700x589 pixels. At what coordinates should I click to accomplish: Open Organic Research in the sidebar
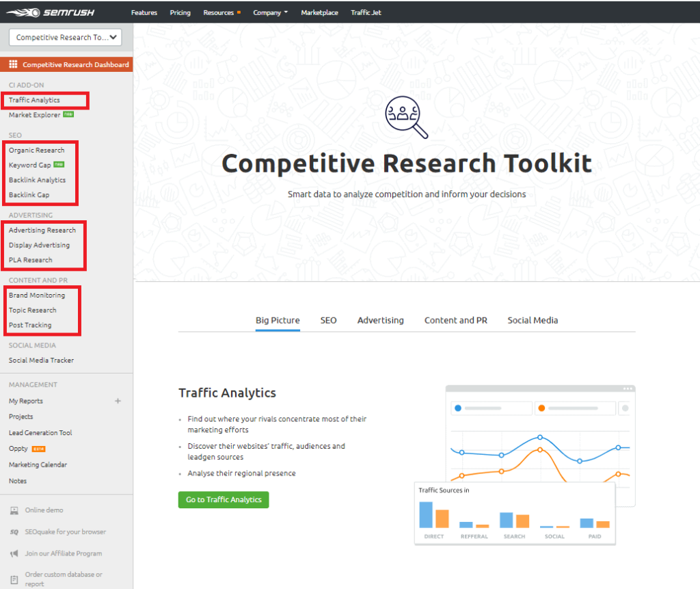coord(37,150)
